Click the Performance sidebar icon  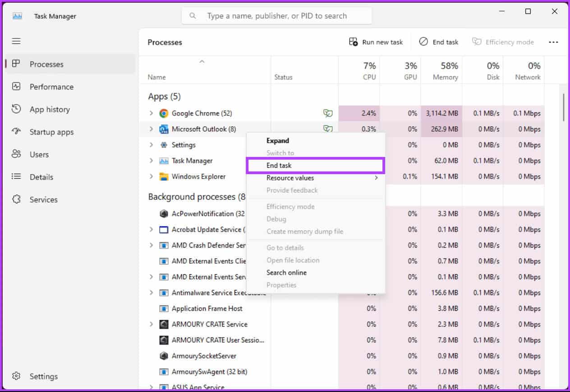click(16, 86)
